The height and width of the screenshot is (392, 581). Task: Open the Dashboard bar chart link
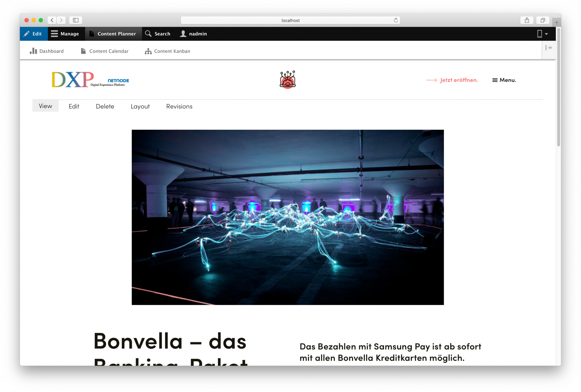point(47,51)
